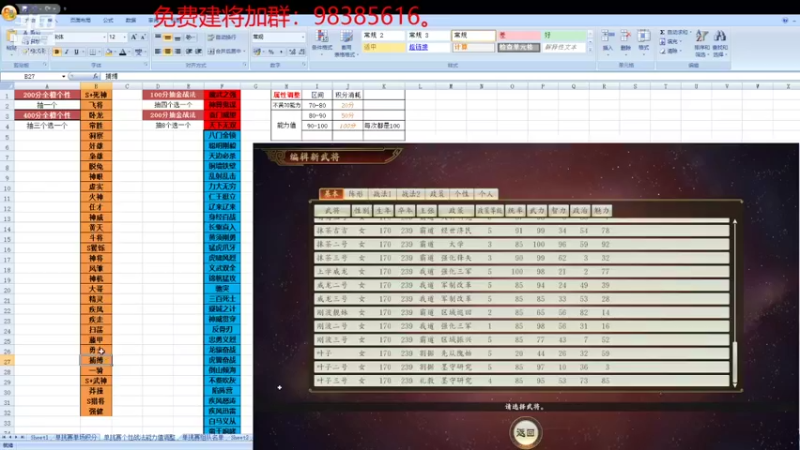Open the font dialog launcher

pyautogui.click(x=145, y=65)
